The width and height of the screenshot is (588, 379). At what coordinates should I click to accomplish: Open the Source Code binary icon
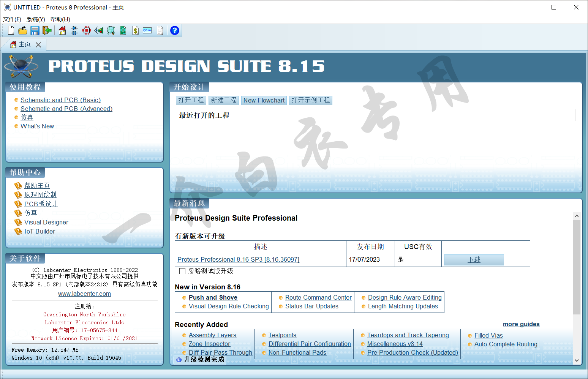coord(147,30)
